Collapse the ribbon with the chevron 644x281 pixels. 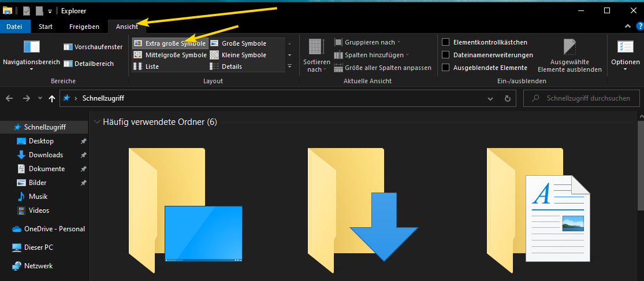pyautogui.click(x=628, y=27)
